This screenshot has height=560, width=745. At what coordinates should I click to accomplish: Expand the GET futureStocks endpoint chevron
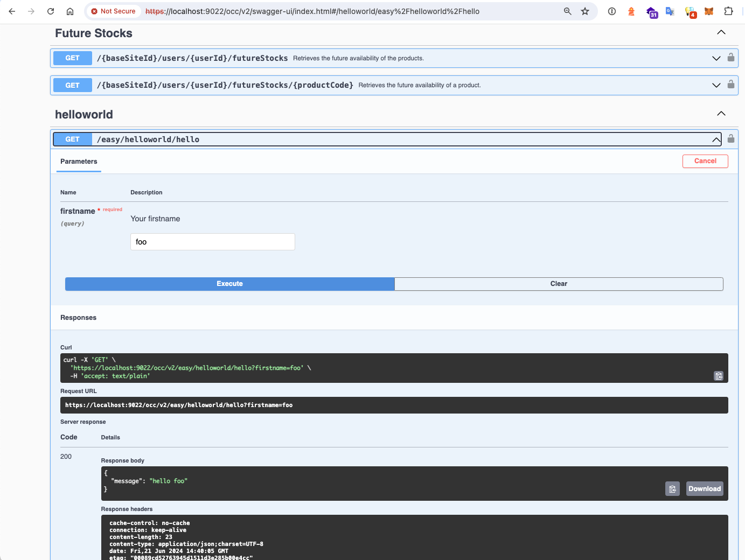click(x=716, y=58)
